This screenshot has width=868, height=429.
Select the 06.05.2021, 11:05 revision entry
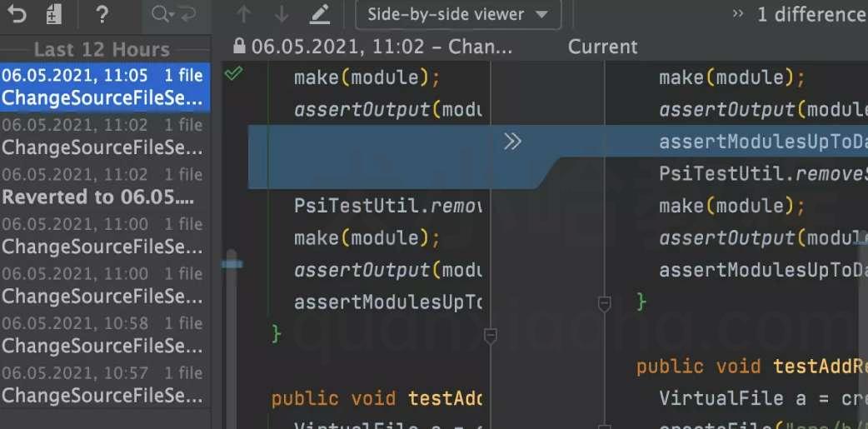[105, 87]
